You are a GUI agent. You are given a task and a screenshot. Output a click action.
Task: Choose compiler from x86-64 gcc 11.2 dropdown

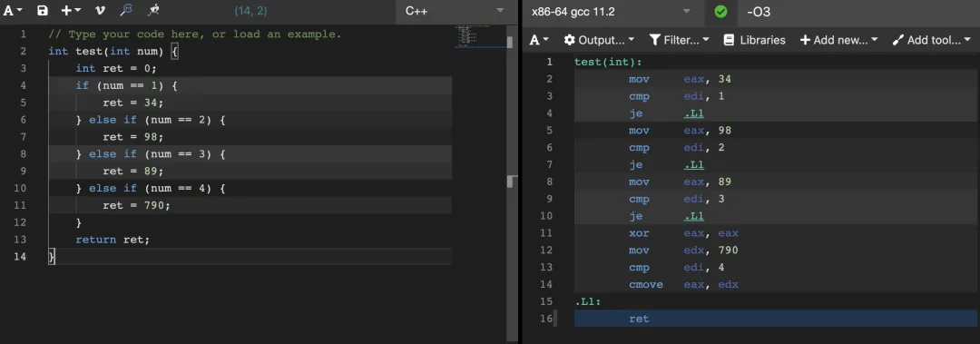610,11
